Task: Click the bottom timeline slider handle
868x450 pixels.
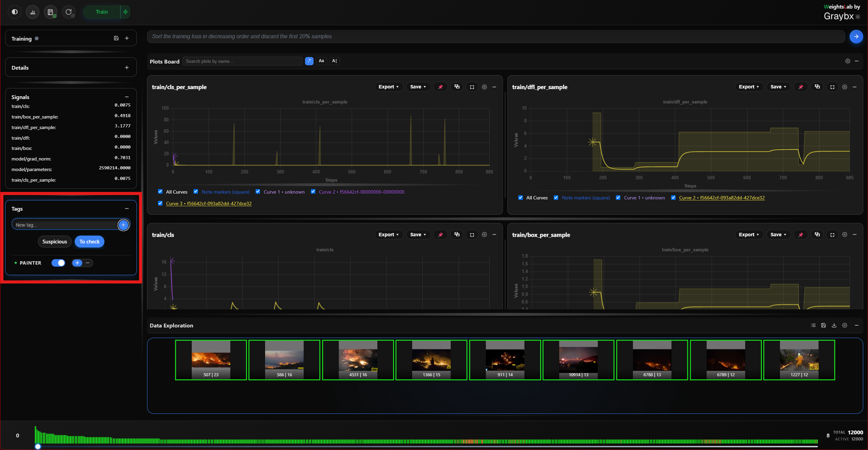Action: click(38, 447)
